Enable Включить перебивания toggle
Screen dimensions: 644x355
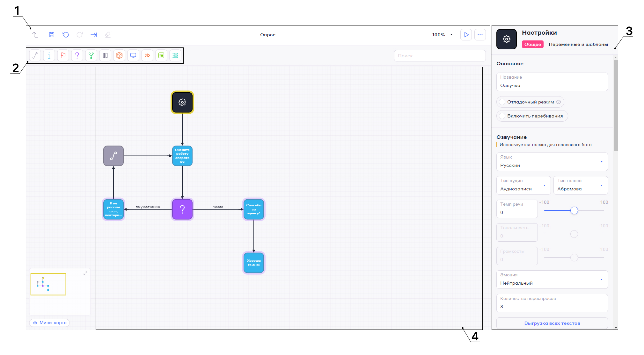point(502,116)
